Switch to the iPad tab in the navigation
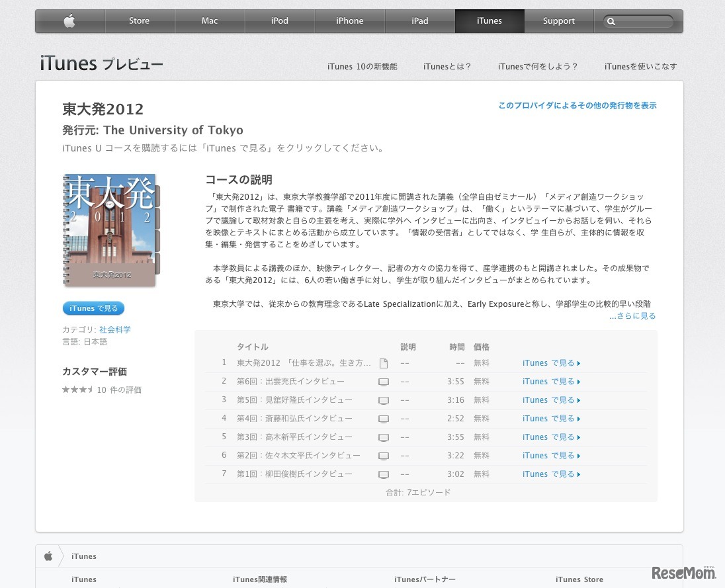The image size is (725, 588). [x=419, y=21]
